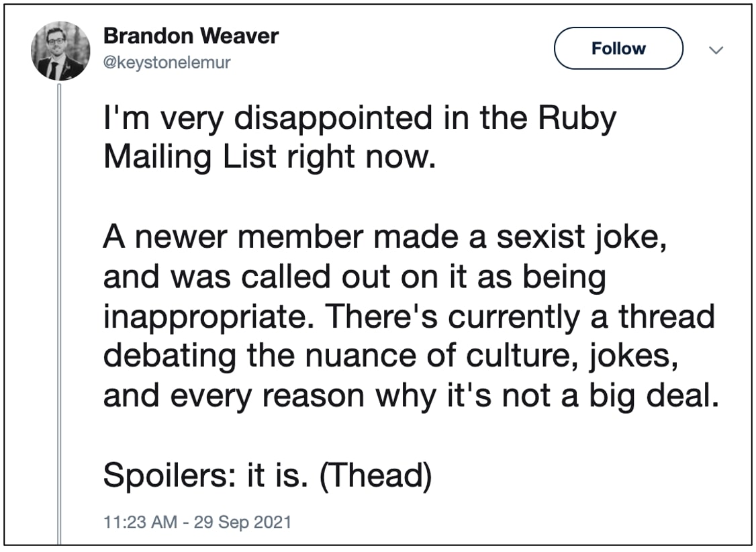The width and height of the screenshot is (756, 552).
Task: Visit the @keystonelemur handle link
Action: pyautogui.click(x=167, y=62)
